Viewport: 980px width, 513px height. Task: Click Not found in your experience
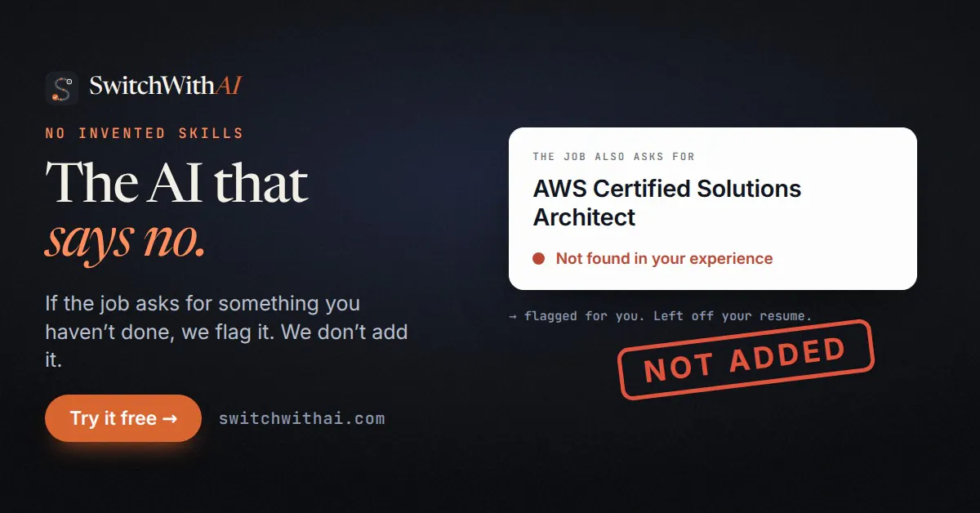664,259
